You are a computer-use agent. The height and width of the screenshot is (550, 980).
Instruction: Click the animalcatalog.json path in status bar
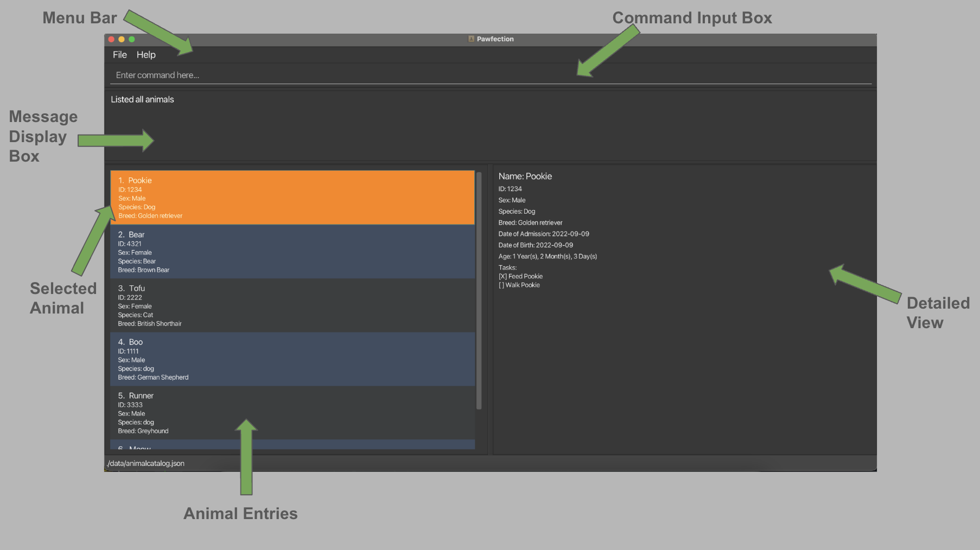tap(145, 463)
